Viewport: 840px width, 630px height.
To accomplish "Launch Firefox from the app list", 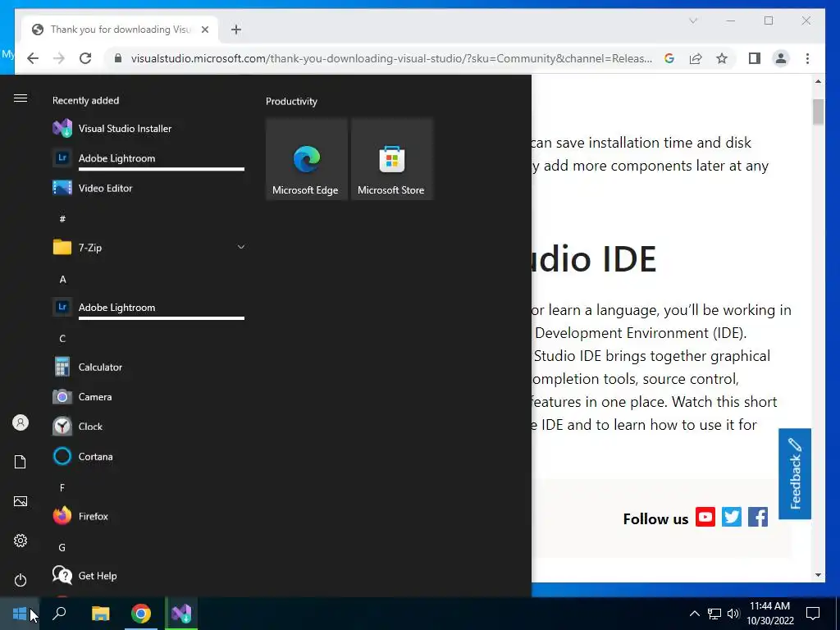I will click(148, 517).
